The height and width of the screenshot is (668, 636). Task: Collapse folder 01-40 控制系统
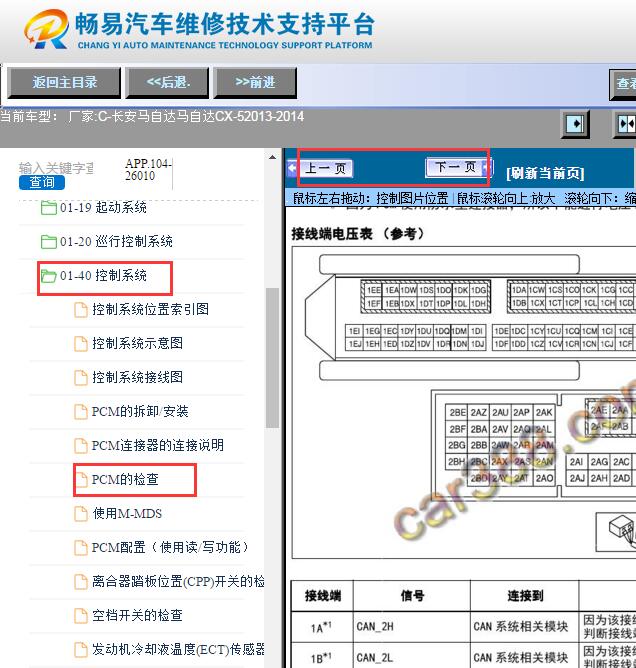pyautogui.click(x=103, y=276)
